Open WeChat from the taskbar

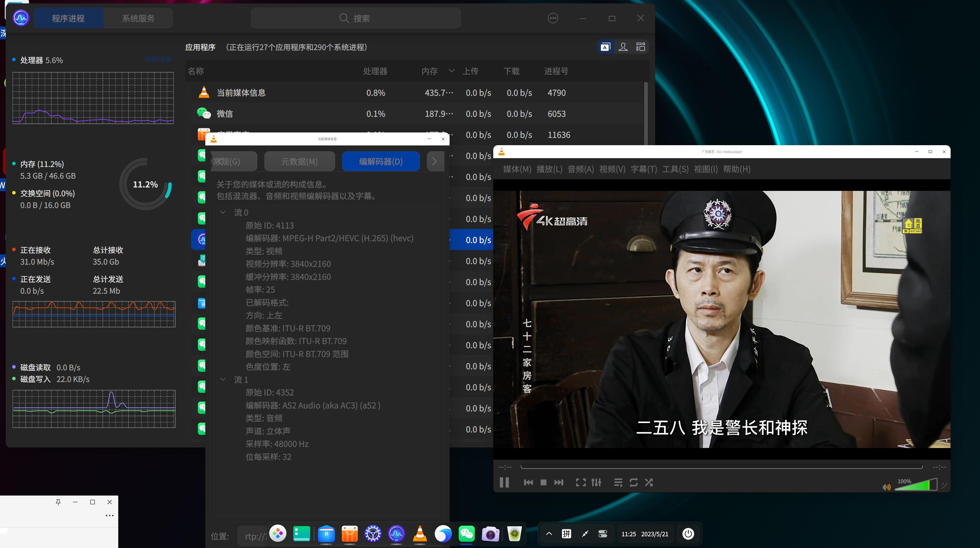point(466,534)
